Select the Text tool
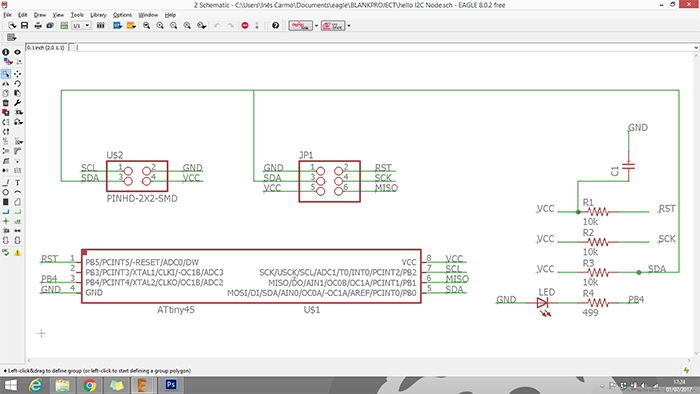 (17, 182)
